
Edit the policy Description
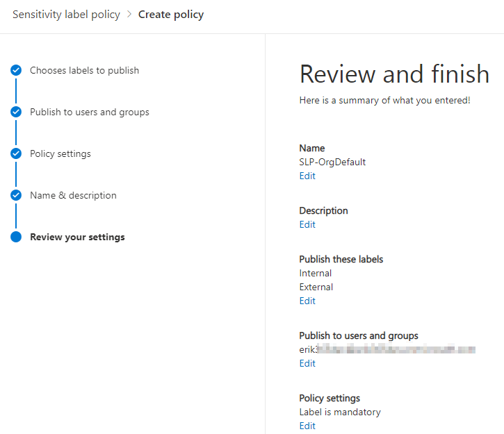point(307,224)
